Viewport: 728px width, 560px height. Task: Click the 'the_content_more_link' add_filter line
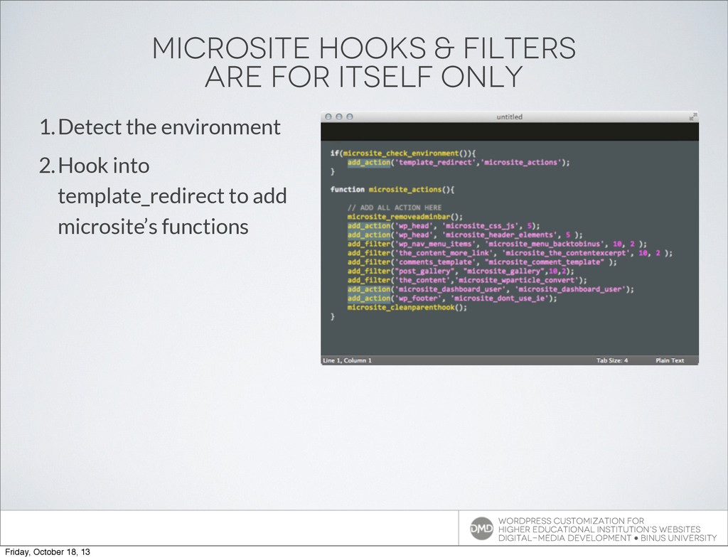tap(510, 253)
